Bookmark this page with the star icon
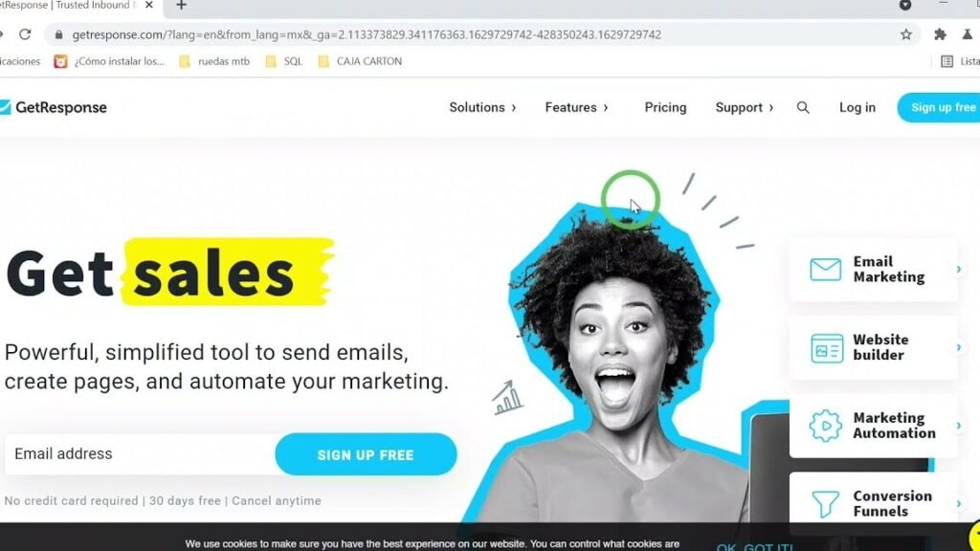 coord(906,34)
